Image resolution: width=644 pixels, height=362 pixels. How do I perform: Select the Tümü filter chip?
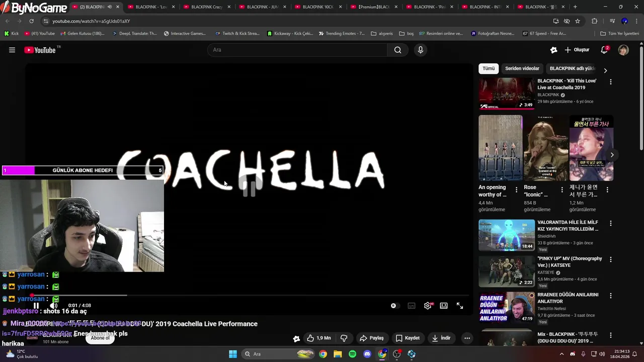489,68
